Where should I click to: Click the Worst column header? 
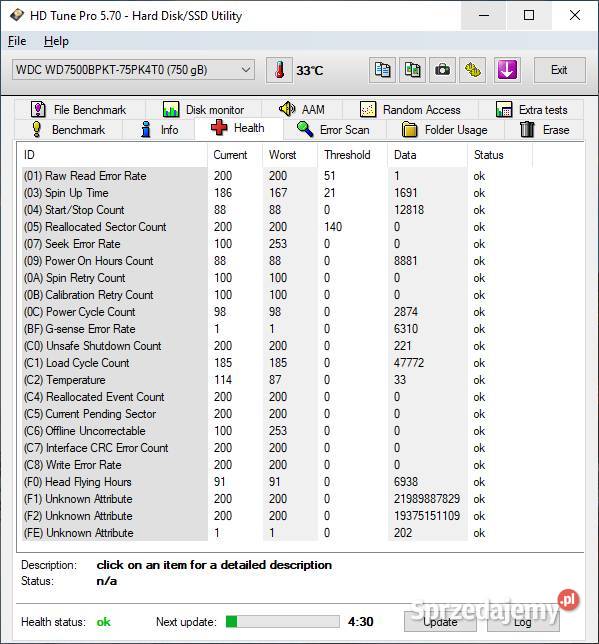click(290, 155)
